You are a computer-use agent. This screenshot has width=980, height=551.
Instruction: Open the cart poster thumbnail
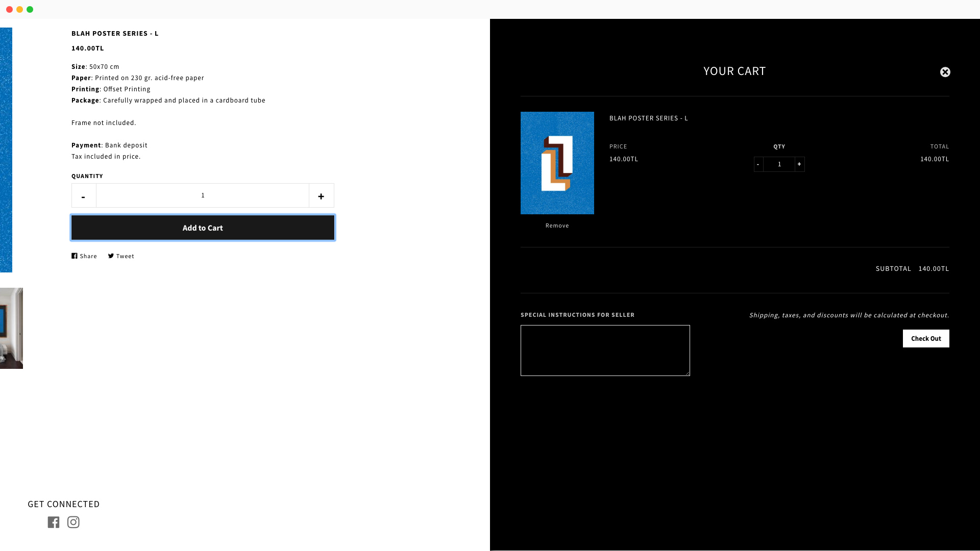pos(557,163)
